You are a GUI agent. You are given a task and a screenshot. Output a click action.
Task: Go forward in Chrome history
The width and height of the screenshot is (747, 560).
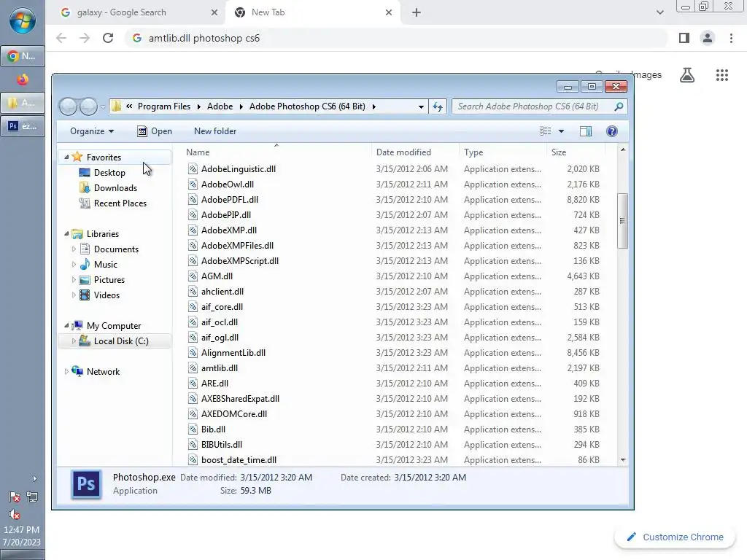pos(85,38)
